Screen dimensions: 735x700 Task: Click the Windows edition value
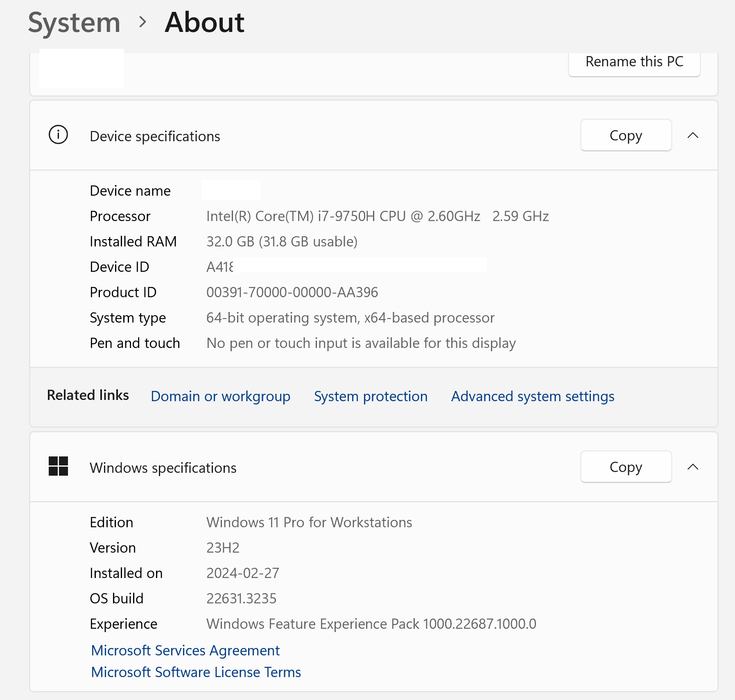(309, 522)
